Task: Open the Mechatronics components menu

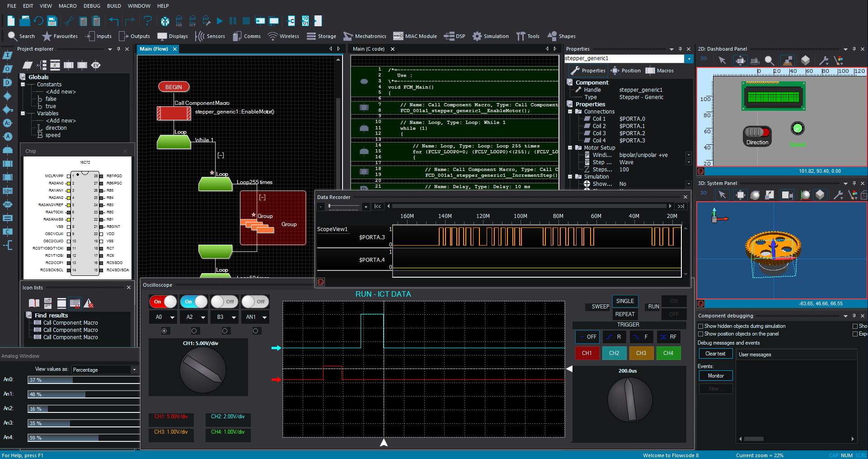Action: pos(365,36)
